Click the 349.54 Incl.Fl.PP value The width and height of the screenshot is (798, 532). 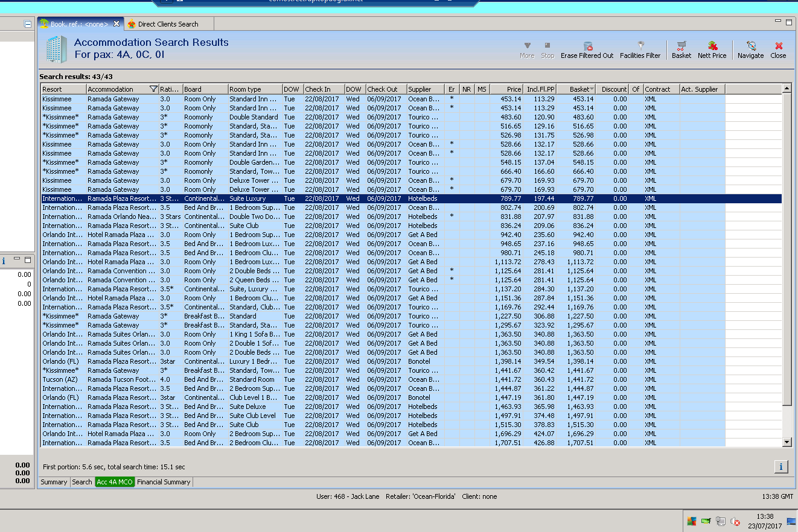(543, 361)
